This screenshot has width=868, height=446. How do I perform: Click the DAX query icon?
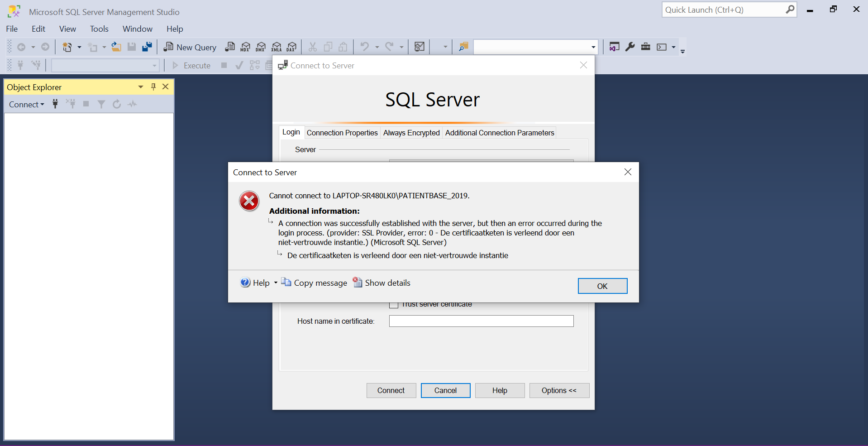[x=292, y=47]
